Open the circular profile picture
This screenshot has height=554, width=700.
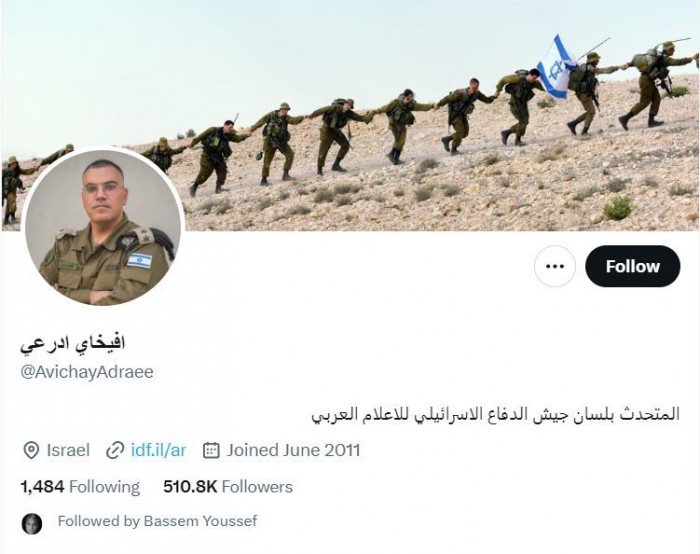click(x=103, y=228)
